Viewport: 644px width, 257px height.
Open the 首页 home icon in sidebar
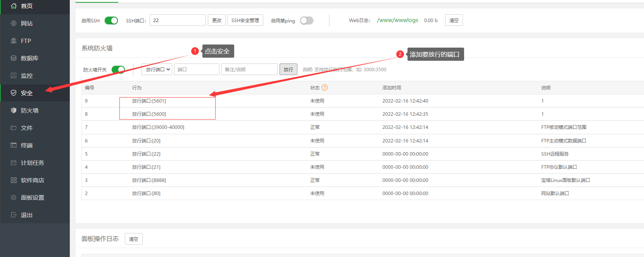point(14,6)
